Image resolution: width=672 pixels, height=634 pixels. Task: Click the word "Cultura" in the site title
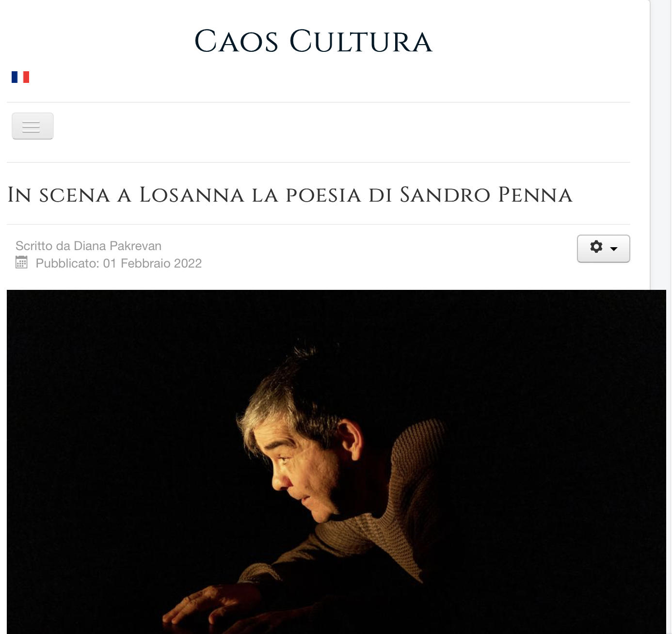[361, 41]
